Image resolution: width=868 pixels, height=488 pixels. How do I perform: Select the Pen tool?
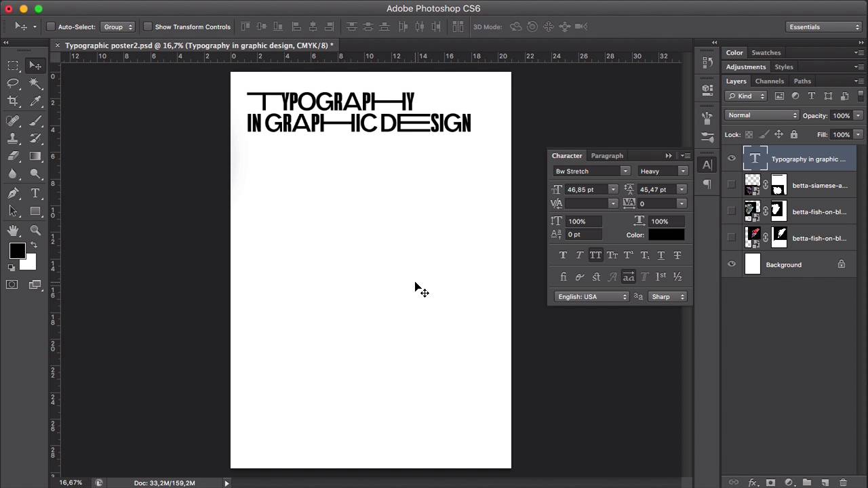point(13,194)
